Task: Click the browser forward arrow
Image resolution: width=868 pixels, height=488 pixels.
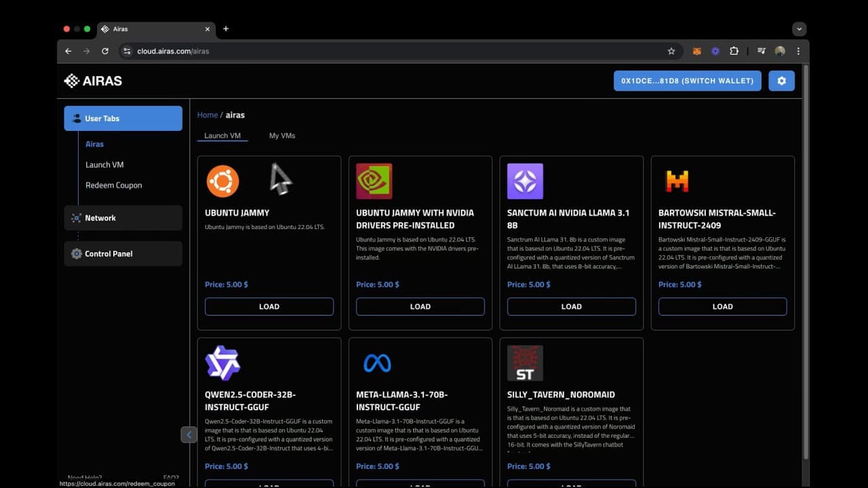Action: [x=86, y=51]
